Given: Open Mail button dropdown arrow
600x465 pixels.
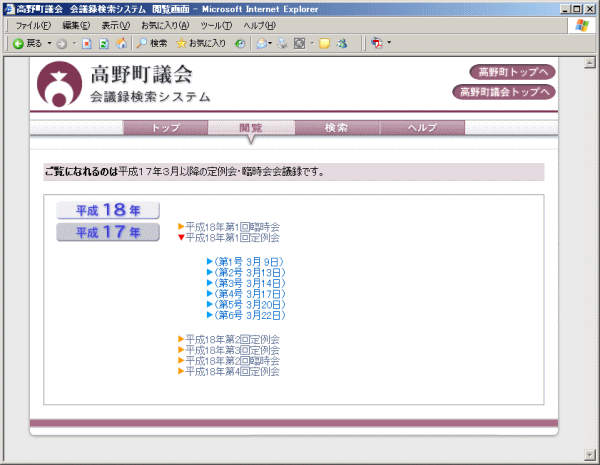Looking at the screenshot, I should pos(270,44).
